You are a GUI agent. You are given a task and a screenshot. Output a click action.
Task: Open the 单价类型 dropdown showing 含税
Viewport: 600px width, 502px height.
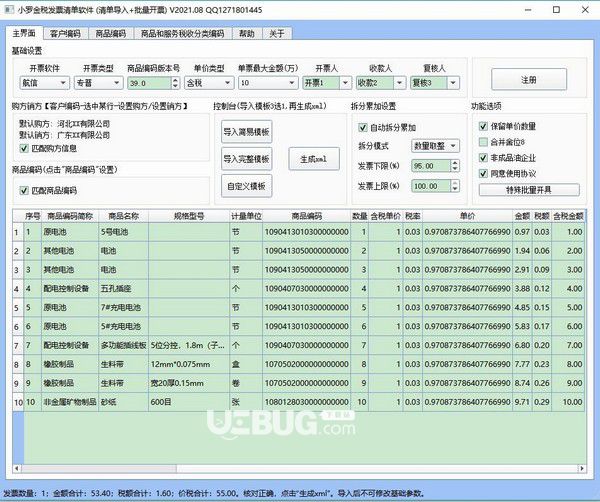pos(209,83)
